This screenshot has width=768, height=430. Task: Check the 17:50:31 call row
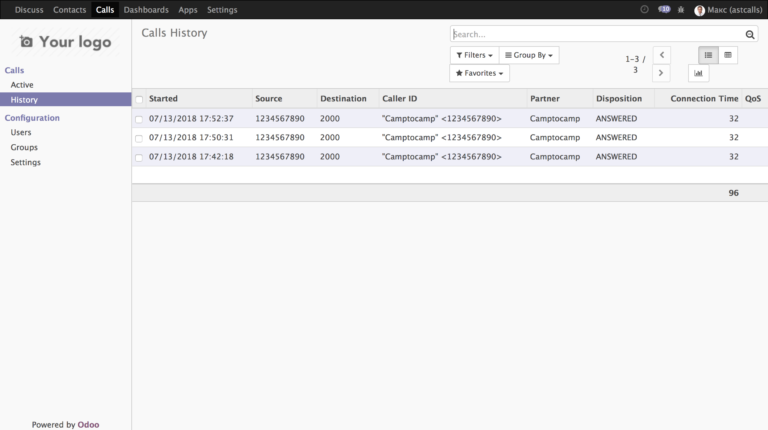click(139, 139)
